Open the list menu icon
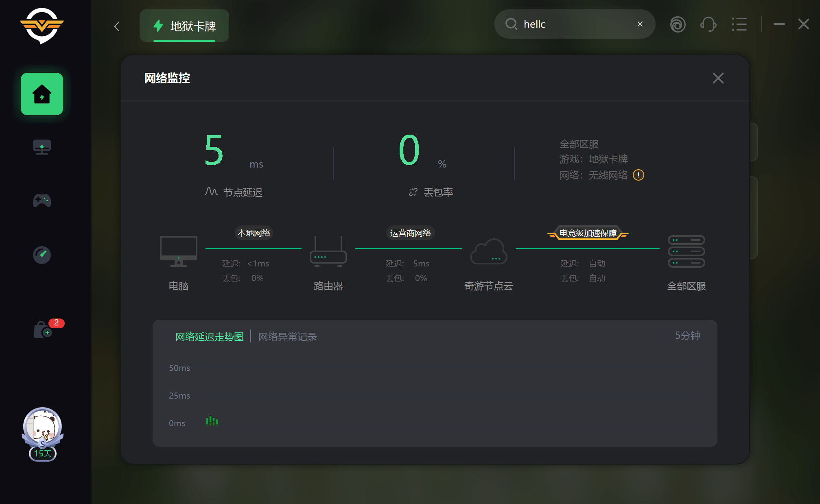 point(739,24)
